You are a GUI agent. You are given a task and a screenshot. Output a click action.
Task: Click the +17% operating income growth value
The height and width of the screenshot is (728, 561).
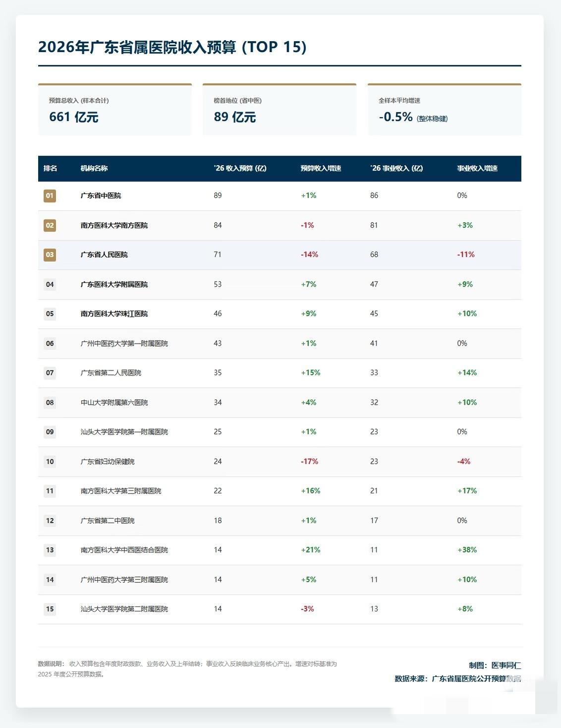pos(467,491)
